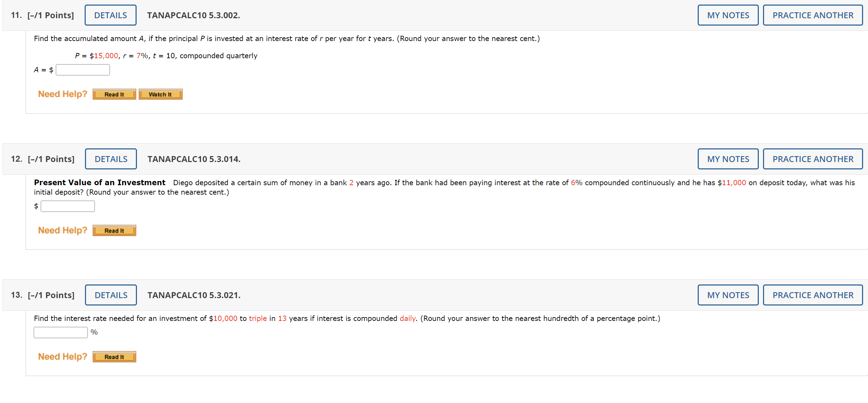This screenshot has height=403, width=868.
Task: Click the Need Help link on question 13
Action: [x=62, y=356]
